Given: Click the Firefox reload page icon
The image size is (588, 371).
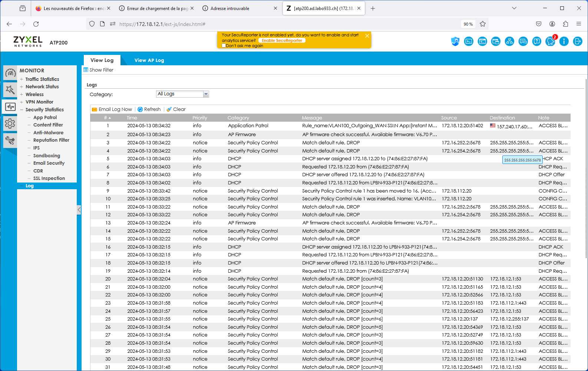Looking at the screenshot, I should (x=36, y=24).
